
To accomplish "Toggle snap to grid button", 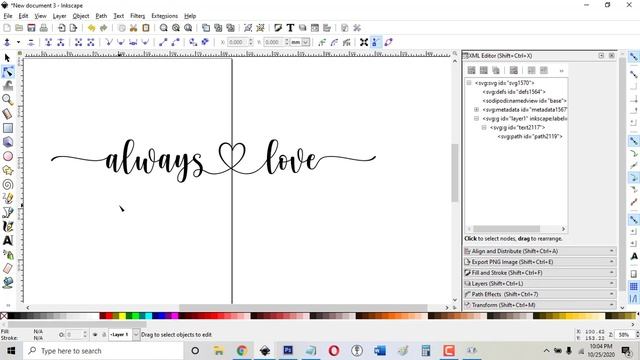I will click(633, 287).
